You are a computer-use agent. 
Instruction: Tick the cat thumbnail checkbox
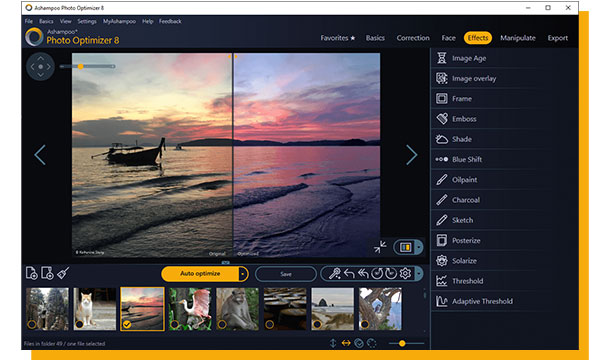click(79, 324)
